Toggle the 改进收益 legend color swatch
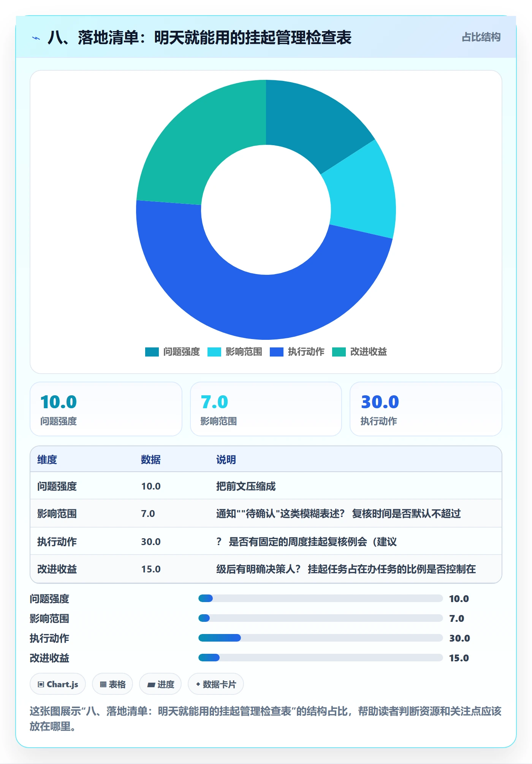This screenshot has width=532, height=764. (339, 352)
